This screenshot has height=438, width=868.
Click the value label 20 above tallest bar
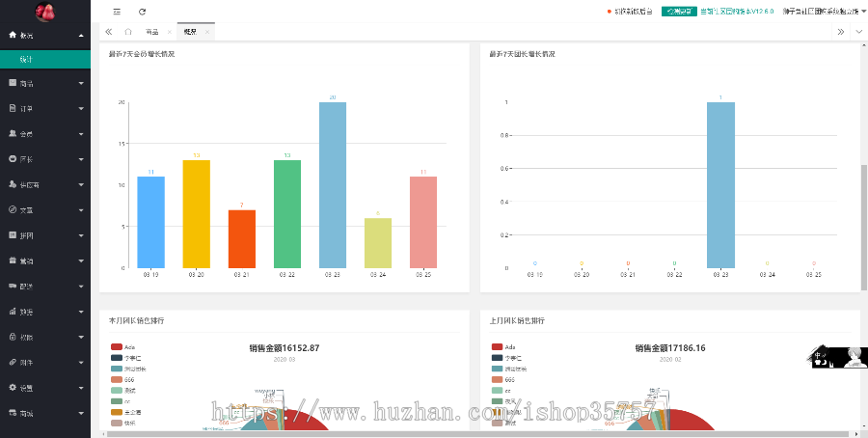333,97
